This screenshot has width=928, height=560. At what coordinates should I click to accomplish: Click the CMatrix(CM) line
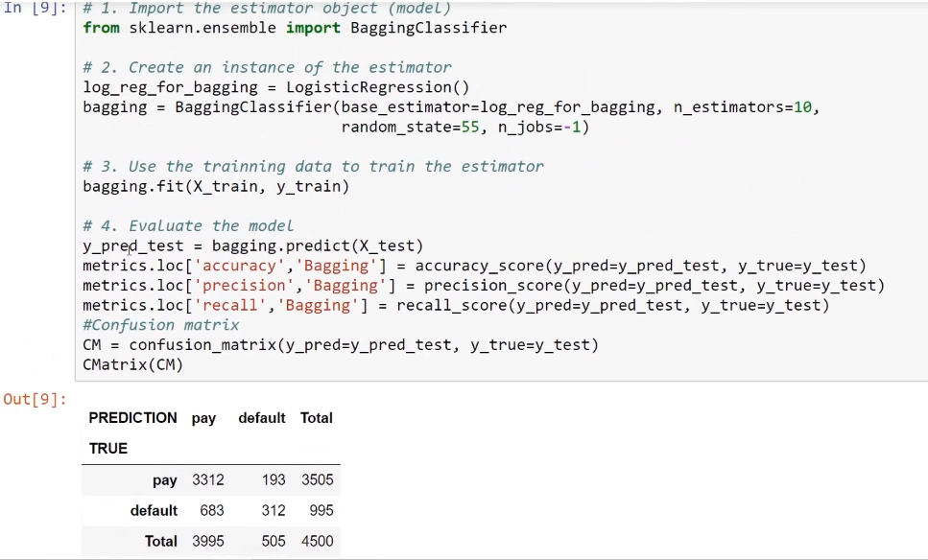(133, 364)
